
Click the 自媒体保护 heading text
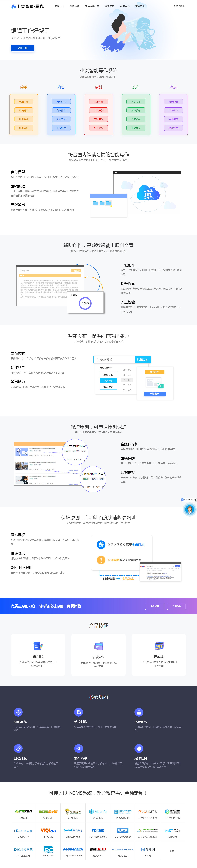tap(129, 444)
